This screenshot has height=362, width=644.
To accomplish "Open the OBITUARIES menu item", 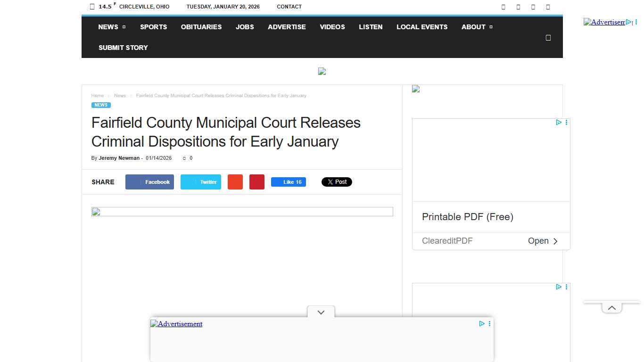I will point(201,27).
